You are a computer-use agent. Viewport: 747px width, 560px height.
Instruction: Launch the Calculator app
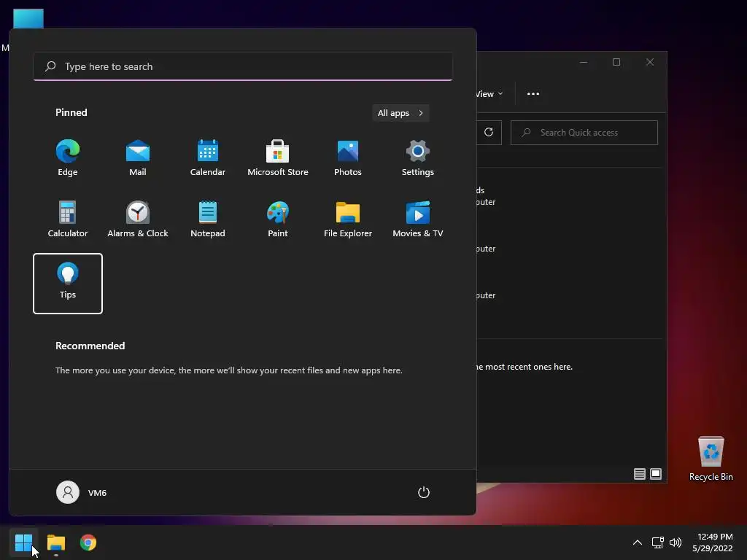68,219
